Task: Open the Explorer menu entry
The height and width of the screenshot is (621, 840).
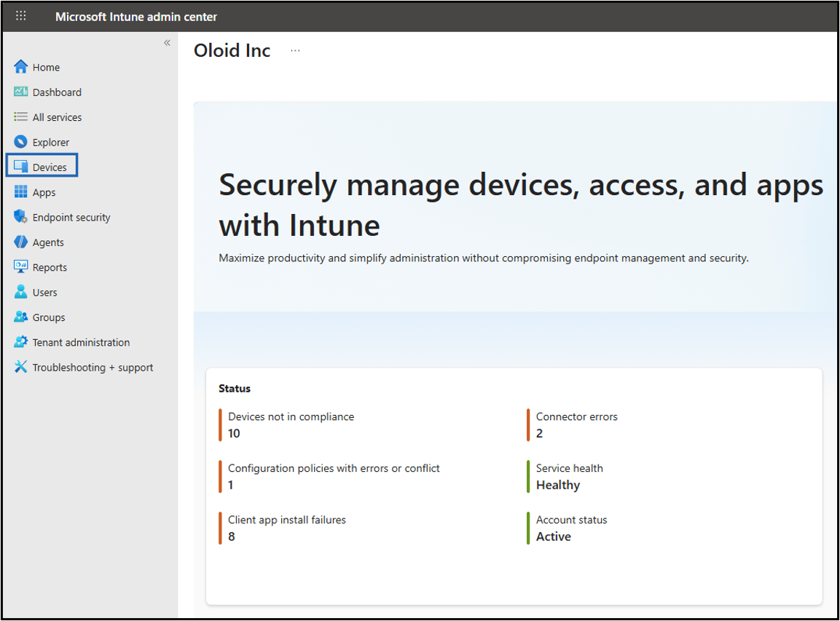Action: click(x=51, y=143)
